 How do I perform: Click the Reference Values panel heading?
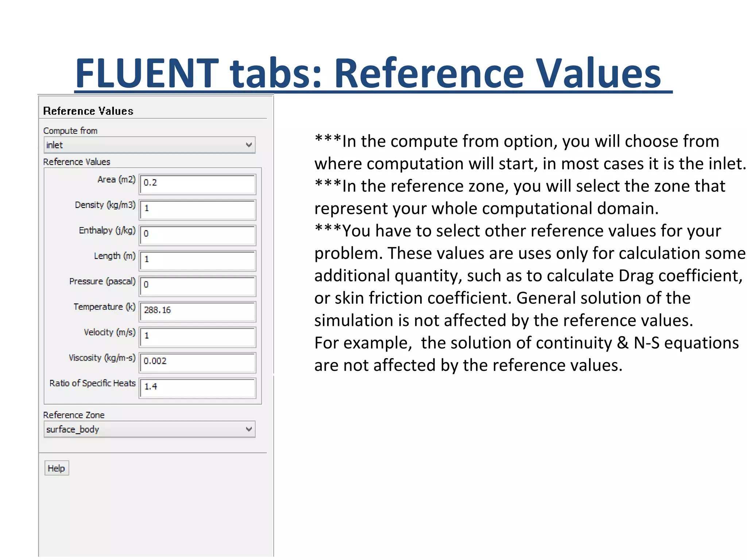click(88, 111)
